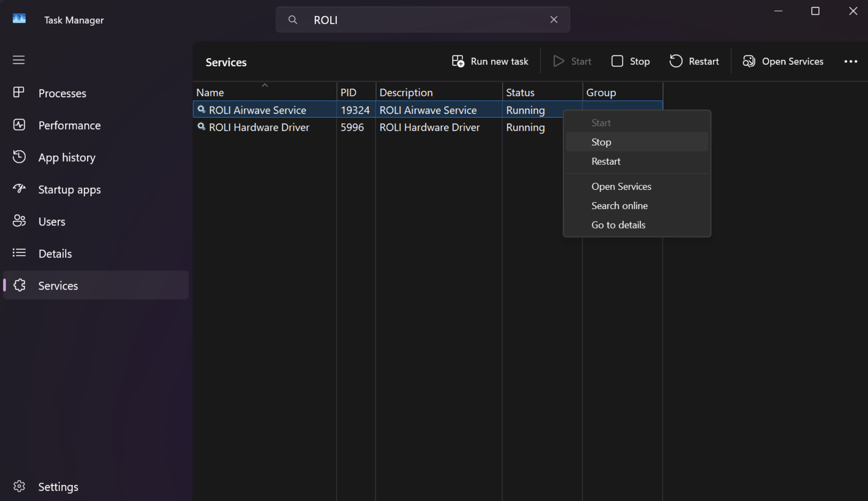Select the ROLI Hardware Driver row
Image resolution: width=868 pixels, height=501 pixels.
click(259, 127)
